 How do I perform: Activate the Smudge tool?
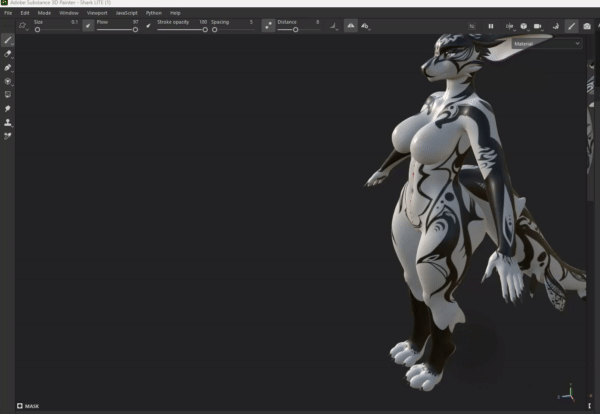8,108
